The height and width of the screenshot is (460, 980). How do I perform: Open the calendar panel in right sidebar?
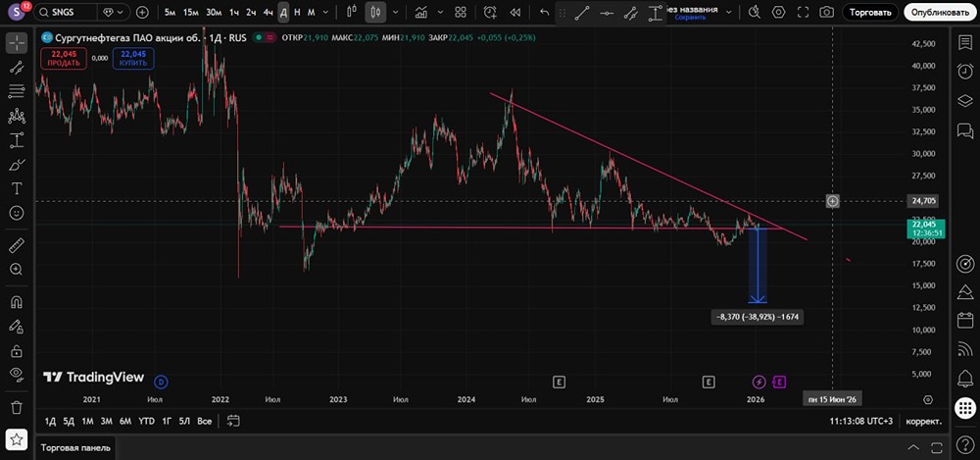click(965, 321)
